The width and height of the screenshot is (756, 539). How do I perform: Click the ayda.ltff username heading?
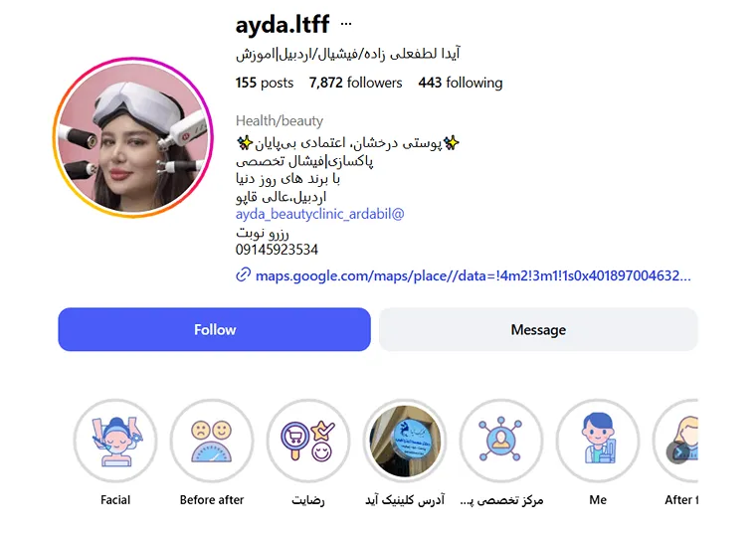click(x=283, y=24)
